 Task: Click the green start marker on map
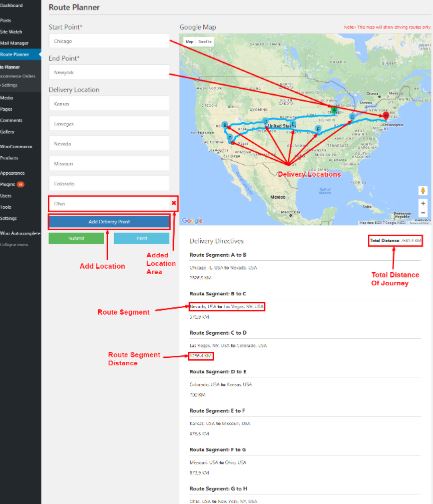pyautogui.click(x=334, y=110)
